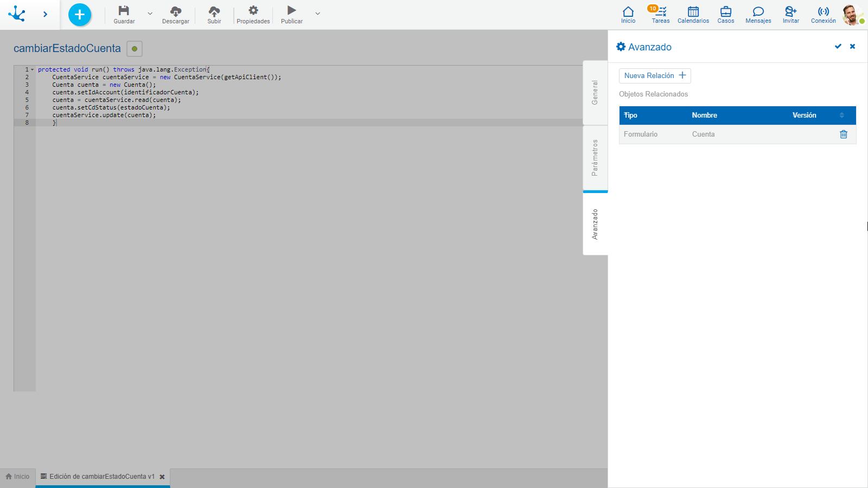Expand the left navigation chevron
Viewport: 868px width, 488px height.
(45, 15)
